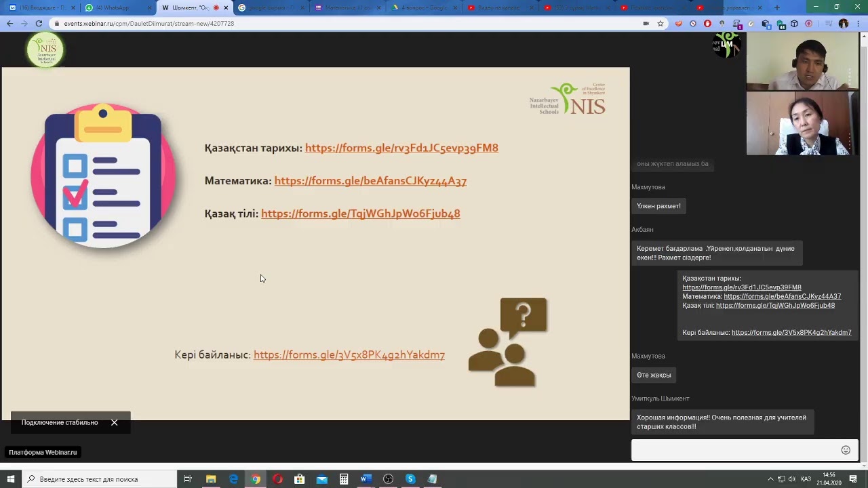Screen dimensions: 868x488
Task: Open the Chrome media controls icon
Action: [829, 24]
